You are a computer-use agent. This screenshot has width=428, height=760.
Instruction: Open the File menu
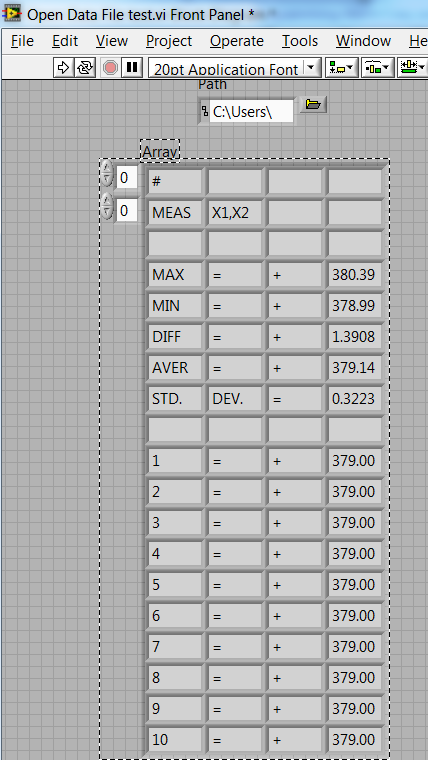22,41
